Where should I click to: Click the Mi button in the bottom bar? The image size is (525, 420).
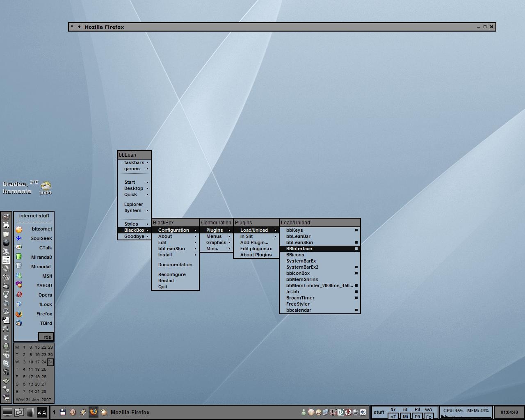point(405,416)
